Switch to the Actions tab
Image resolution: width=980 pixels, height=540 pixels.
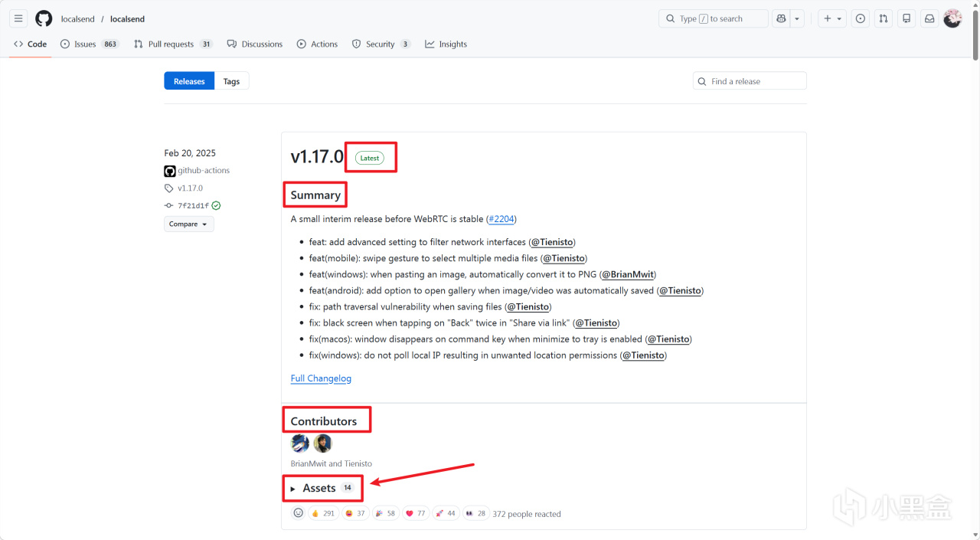click(x=317, y=44)
